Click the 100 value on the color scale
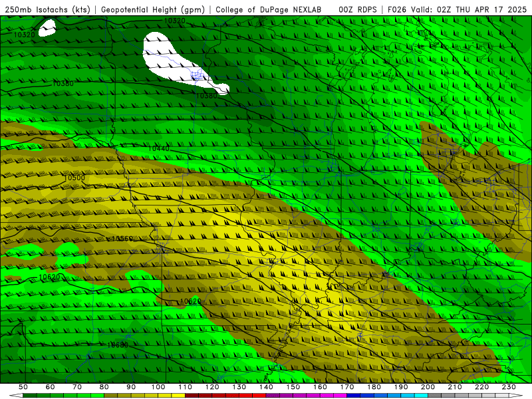Image resolution: width=532 pixels, height=399 pixels. tap(158, 387)
